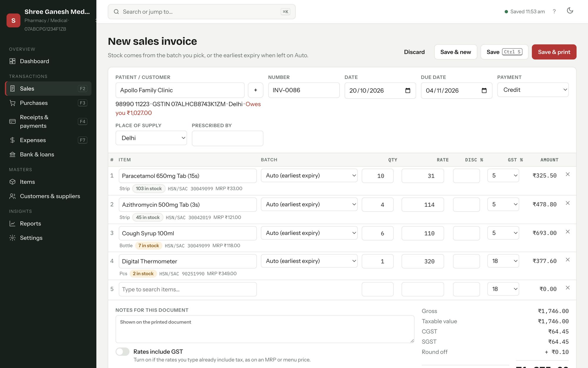Open Settings from sidebar
Screen dimensions: 588x368
click(x=48, y=238)
